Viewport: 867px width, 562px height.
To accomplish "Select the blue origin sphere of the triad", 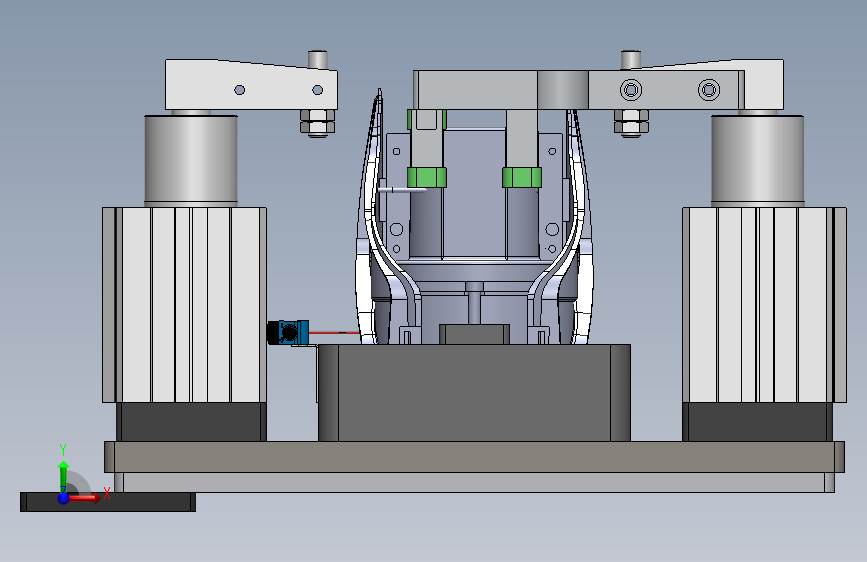I will (63, 498).
